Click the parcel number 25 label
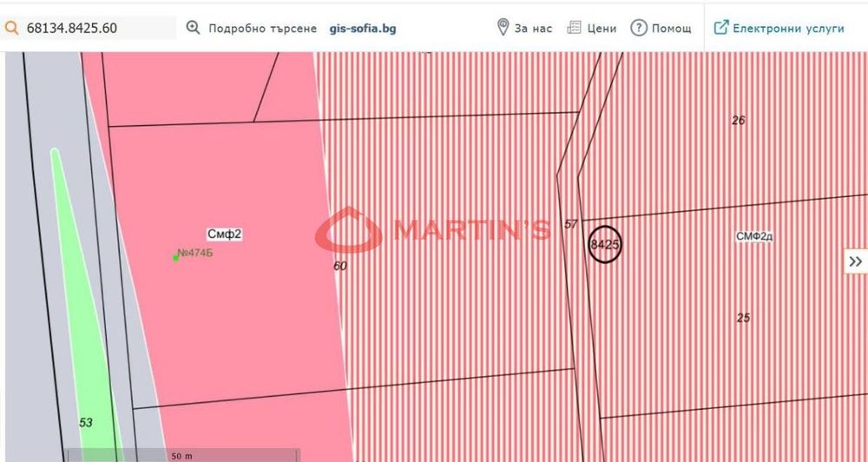Image resolution: width=868 pixels, height=462 pixels. click(744, 318)
